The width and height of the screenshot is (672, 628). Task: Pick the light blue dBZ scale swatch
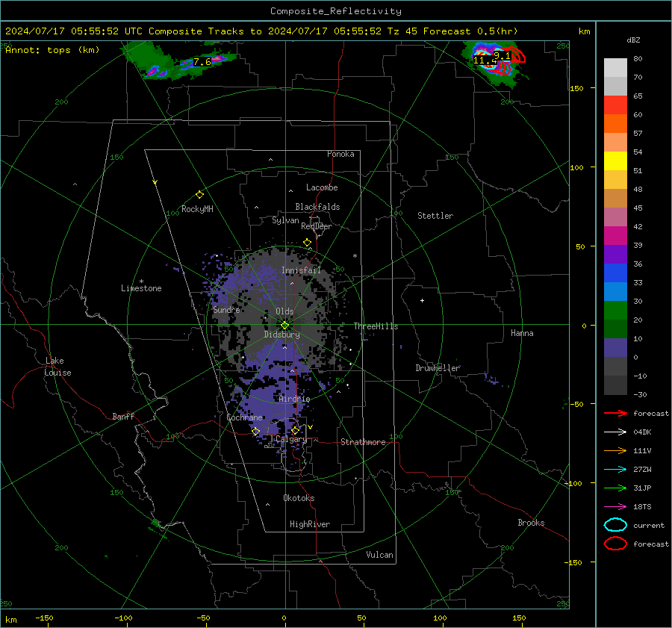[615, 291]
